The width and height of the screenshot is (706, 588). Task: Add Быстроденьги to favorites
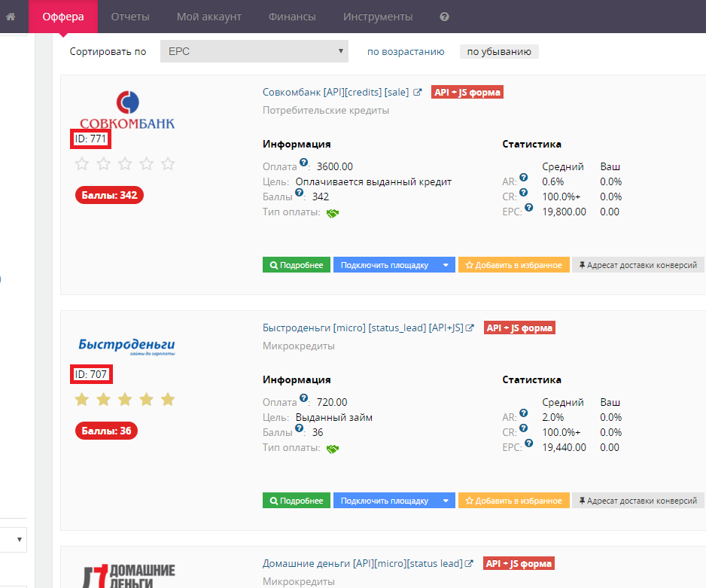514,501
